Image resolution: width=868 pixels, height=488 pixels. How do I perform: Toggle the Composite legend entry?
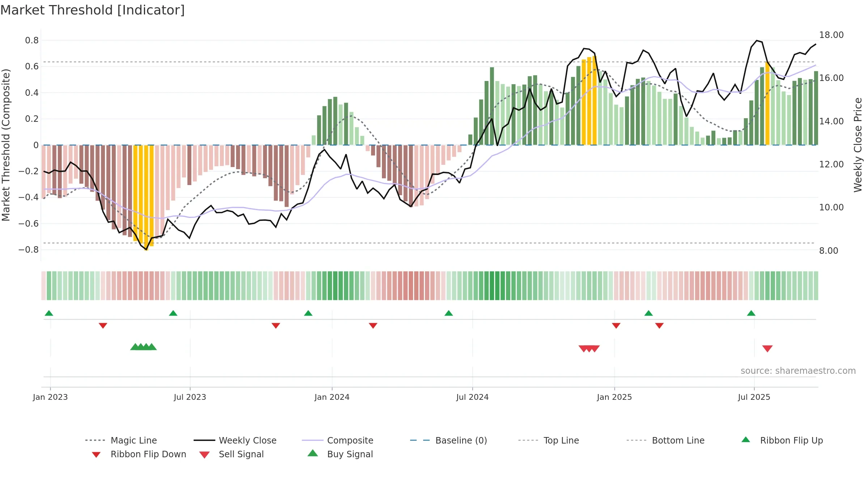pyautogui.click(x=337, y=440)
